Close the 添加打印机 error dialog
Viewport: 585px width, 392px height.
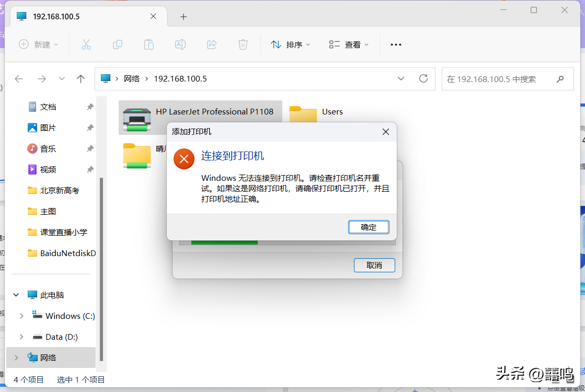[386, 132]
